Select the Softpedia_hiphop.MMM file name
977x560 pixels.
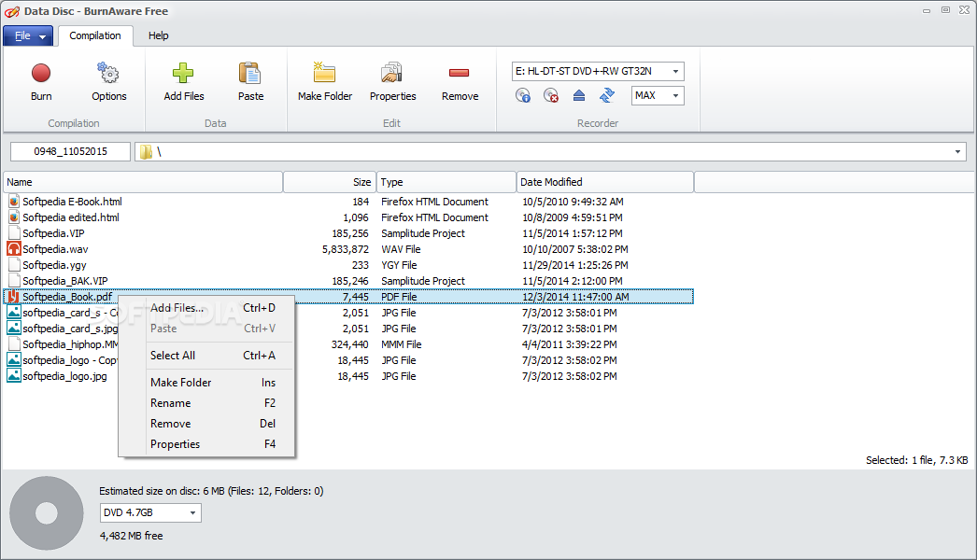coord(70,344)
